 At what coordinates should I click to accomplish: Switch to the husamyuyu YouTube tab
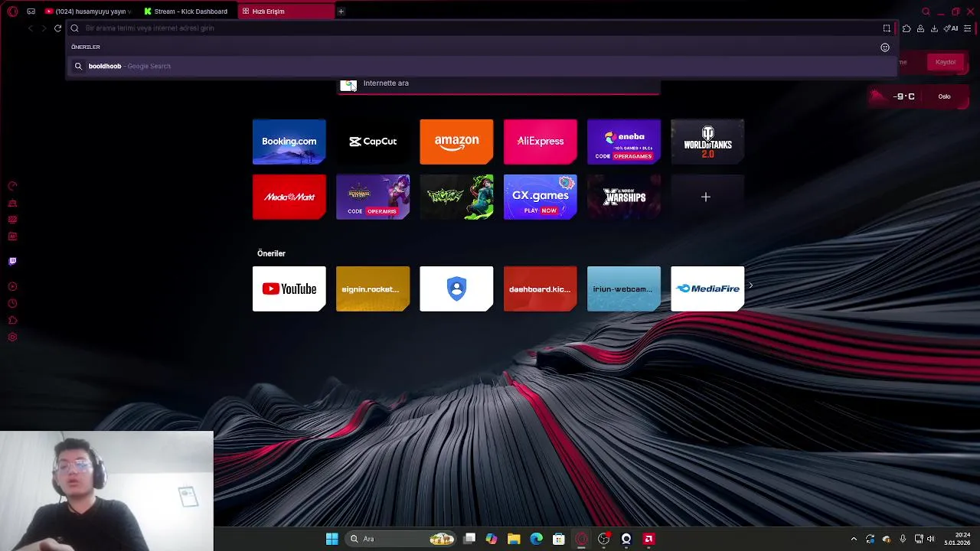click(x=88, y=11)
